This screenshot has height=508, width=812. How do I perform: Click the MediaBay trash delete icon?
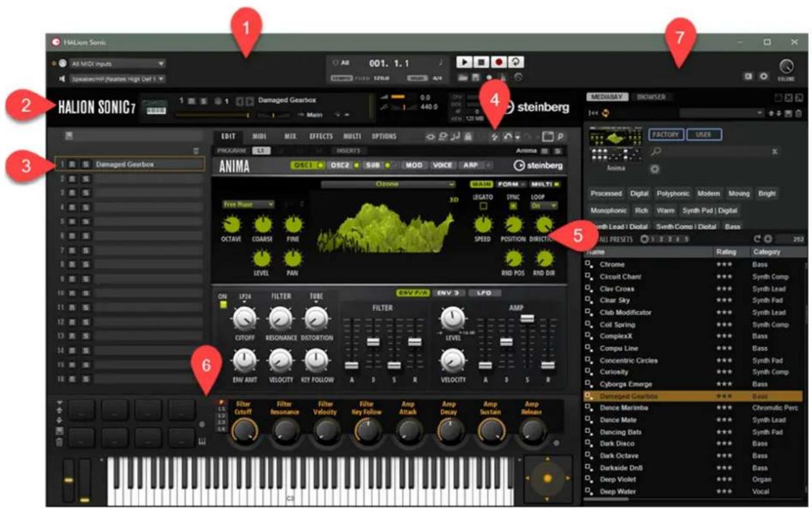pyautogui.click(x=798, y=114)
